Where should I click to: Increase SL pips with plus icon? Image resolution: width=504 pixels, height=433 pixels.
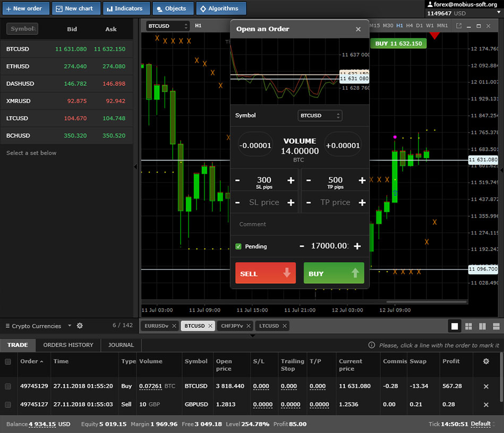[x=291, y=180]
